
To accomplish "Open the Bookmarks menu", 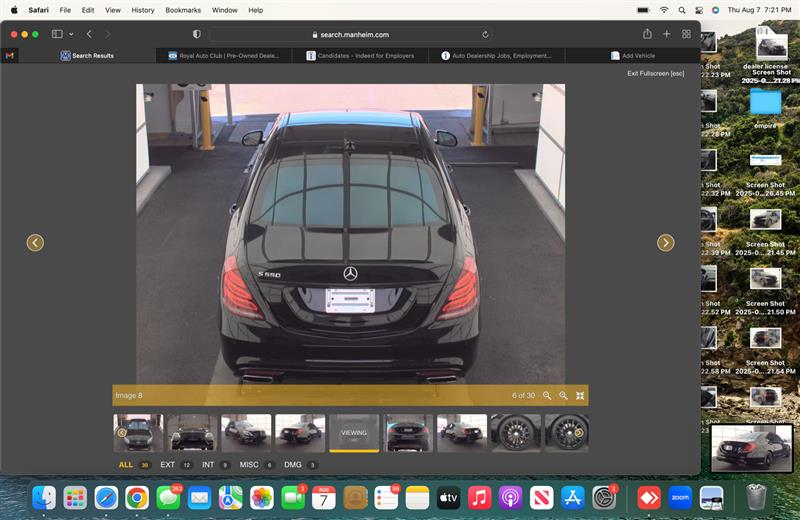I will pyautogui.click(x=183, y=10).
